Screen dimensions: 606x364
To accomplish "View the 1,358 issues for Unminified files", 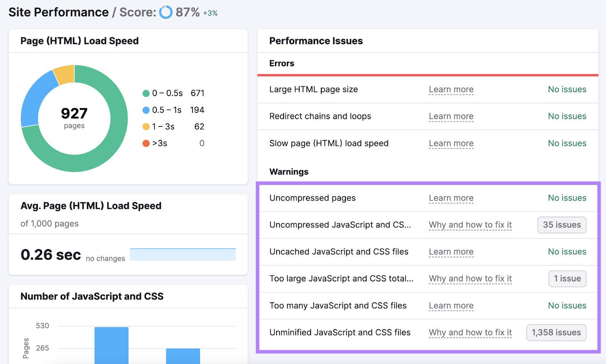I will pos(556,333).
